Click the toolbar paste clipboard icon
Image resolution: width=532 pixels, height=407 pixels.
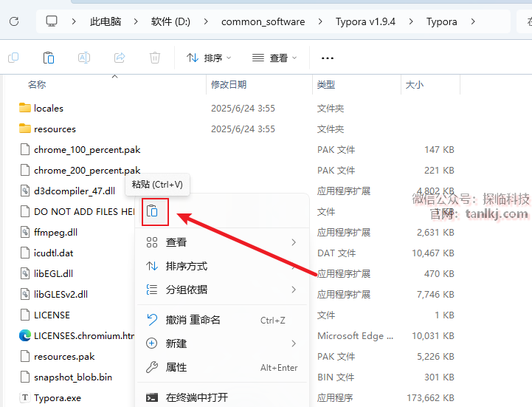[49, 58]
